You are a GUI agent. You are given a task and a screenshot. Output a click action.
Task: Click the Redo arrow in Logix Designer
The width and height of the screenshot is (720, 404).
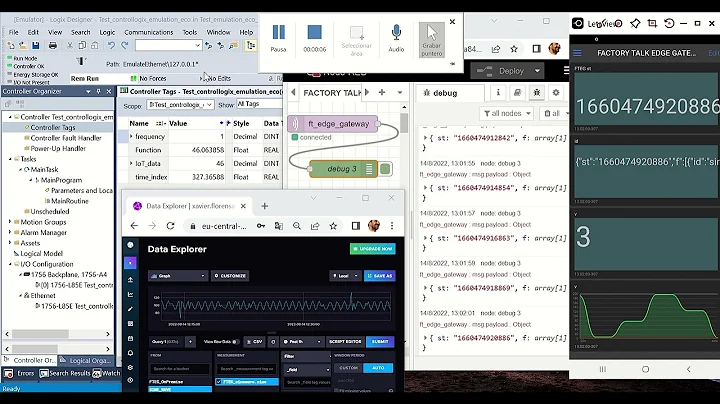pos(124,45)
